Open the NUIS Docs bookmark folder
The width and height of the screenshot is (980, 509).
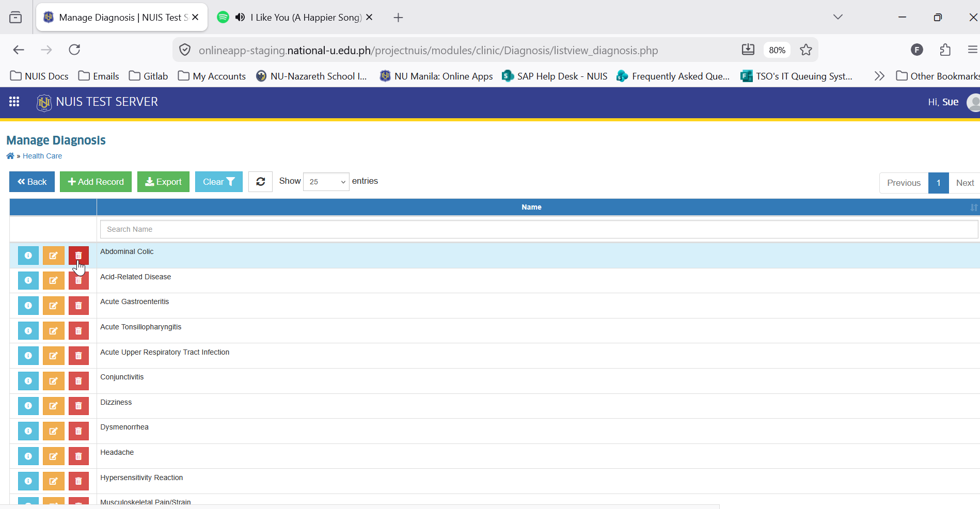(x=39, y=76)
